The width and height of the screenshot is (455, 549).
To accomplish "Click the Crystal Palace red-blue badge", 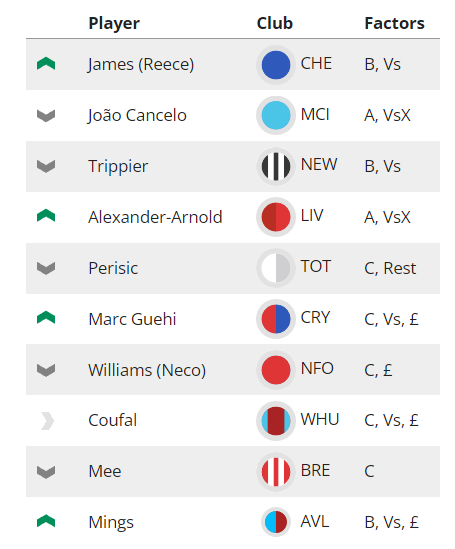I will click(x=276, y=319).
